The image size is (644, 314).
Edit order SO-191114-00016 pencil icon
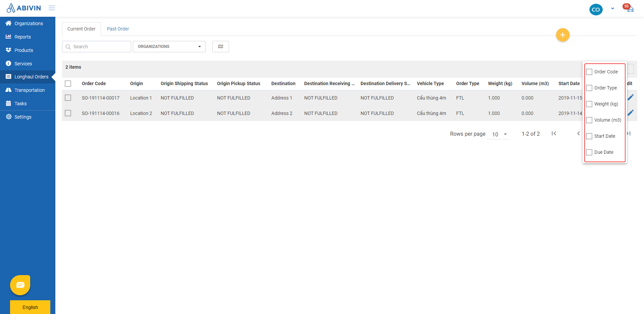[x=631, y=113]
